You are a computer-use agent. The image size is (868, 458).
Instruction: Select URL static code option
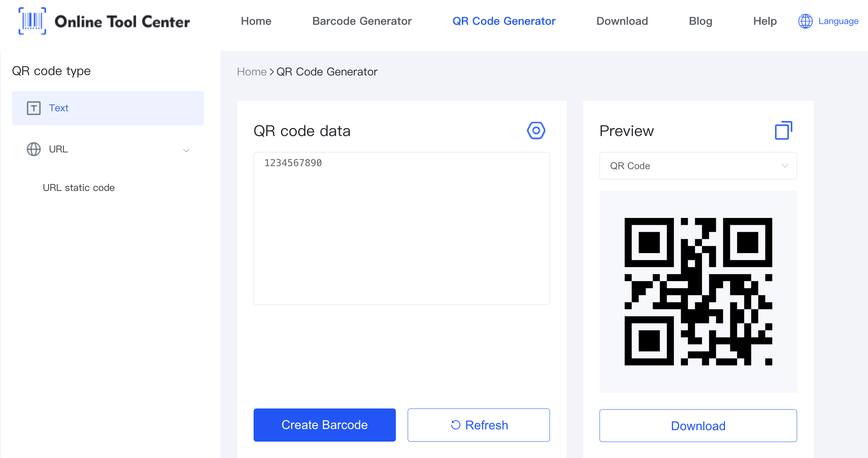pos(79,187)
